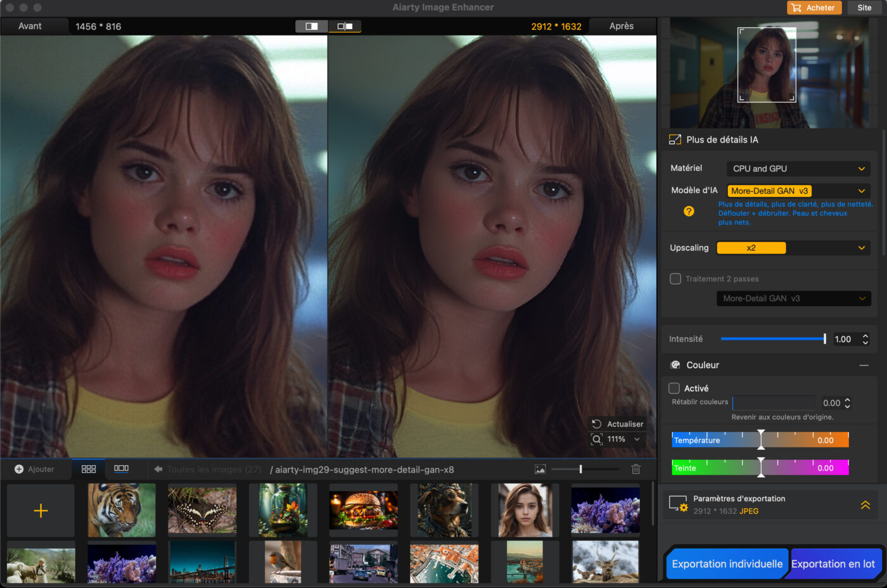The height and width of the screenshot is (588, 887).
Task: Click the zoom magnifier icon
Action: (x=596, y=439)
